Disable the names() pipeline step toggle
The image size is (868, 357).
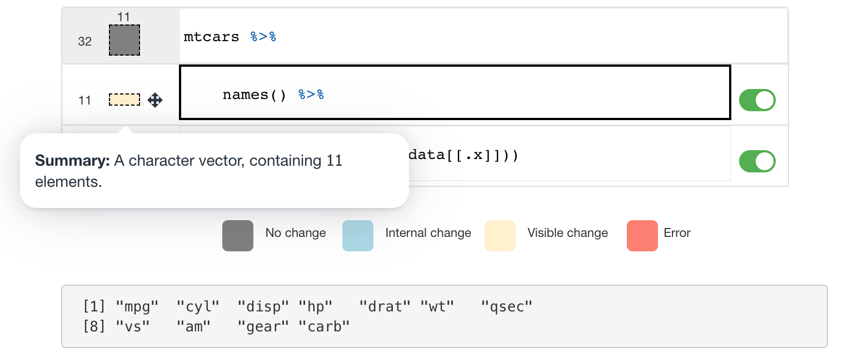(757, 100)
